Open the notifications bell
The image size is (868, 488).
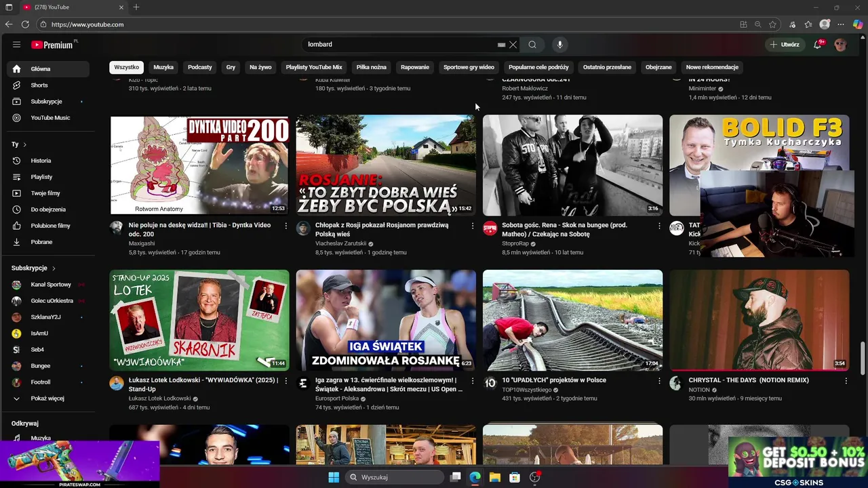[818, 45]
